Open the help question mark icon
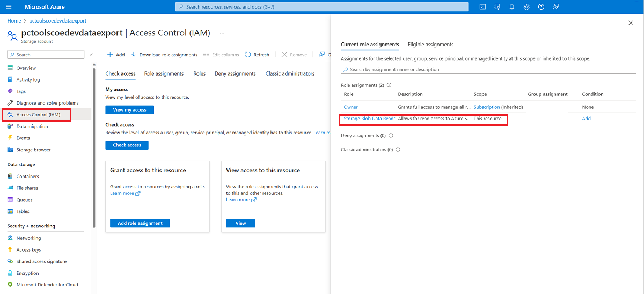The image size is (644, 294). 541,6
